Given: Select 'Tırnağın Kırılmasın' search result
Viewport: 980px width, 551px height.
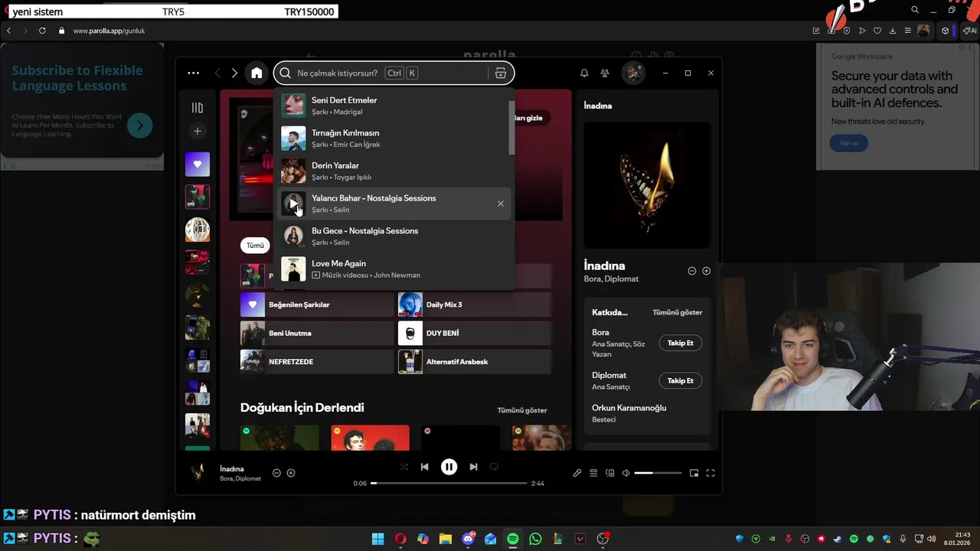Looking at the screenshot, I should point(394,139).
